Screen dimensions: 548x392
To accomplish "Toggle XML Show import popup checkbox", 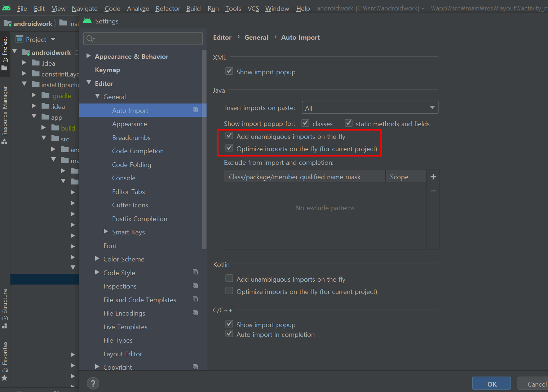I will [x=229, y=71].
